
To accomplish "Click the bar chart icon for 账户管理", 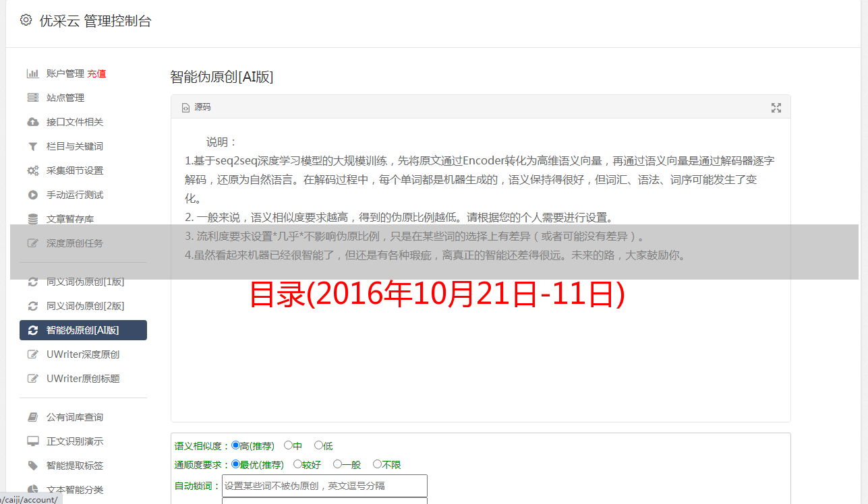I will point(32,73).
